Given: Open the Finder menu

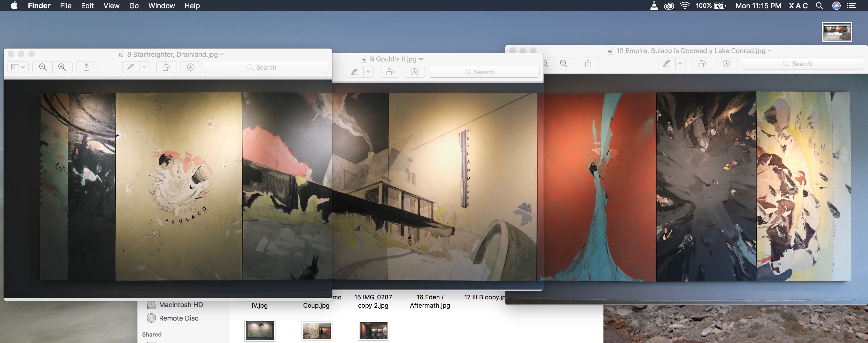Looking at the screenshot, I should point(39,6).
